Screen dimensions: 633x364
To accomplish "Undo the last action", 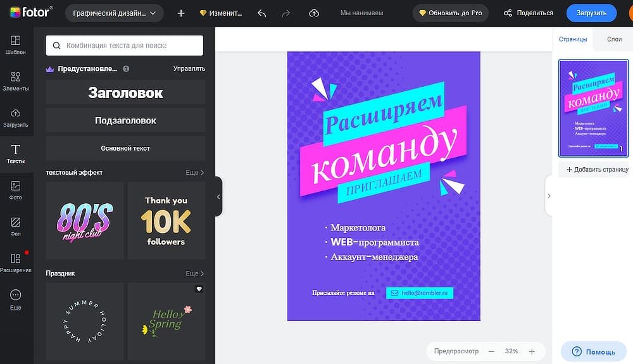I will [x=261, y=13].
